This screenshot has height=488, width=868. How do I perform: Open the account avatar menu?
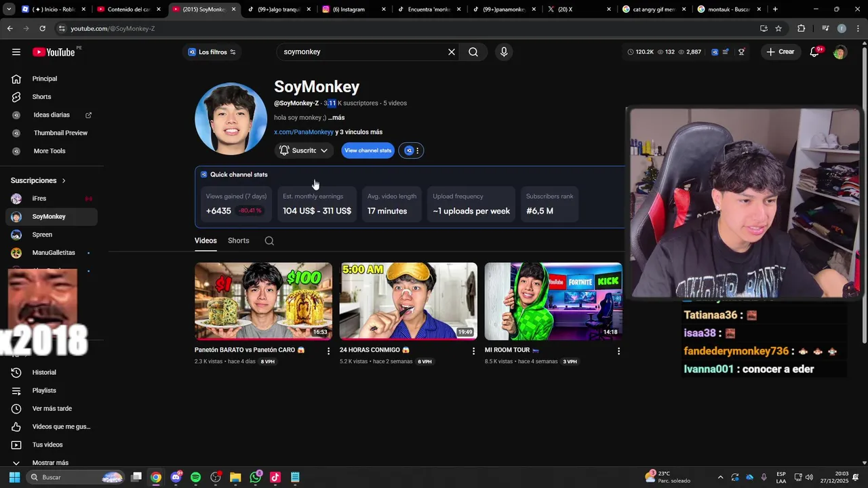tap(840, 52)
